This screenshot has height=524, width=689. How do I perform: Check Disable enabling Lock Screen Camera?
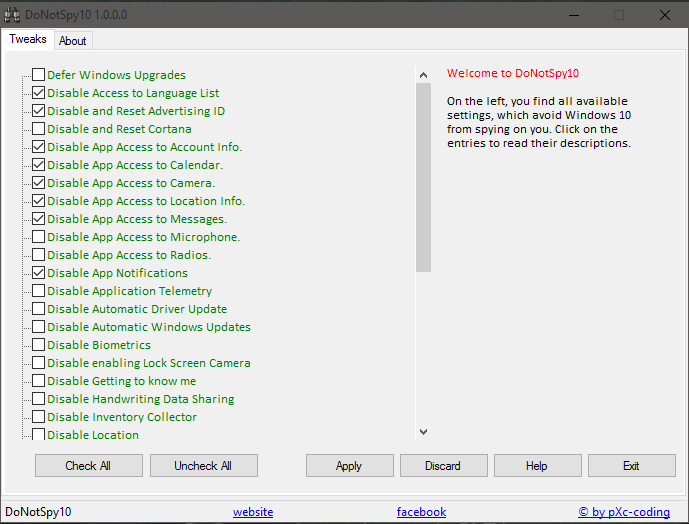[x=39, y=363]
